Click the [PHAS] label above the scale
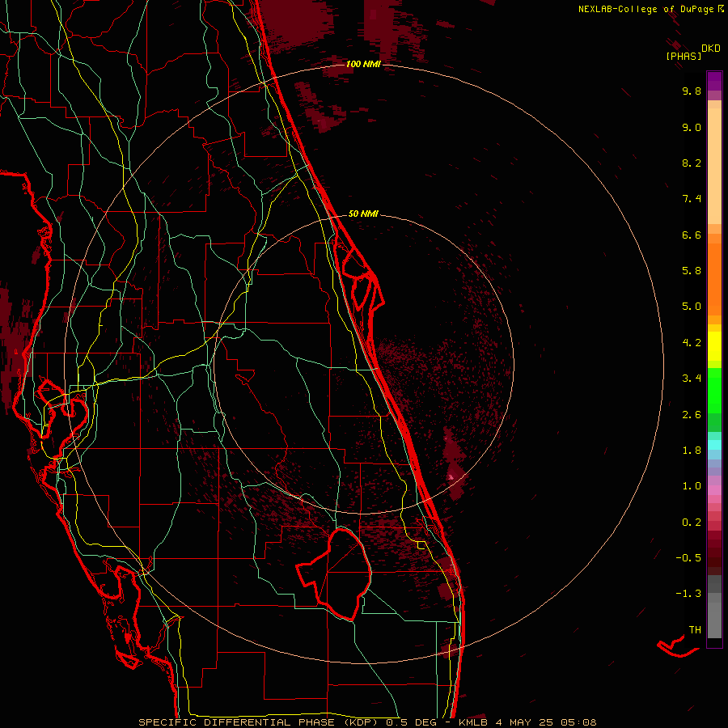This screenshot has width=728, height=728. coord(684,57)
